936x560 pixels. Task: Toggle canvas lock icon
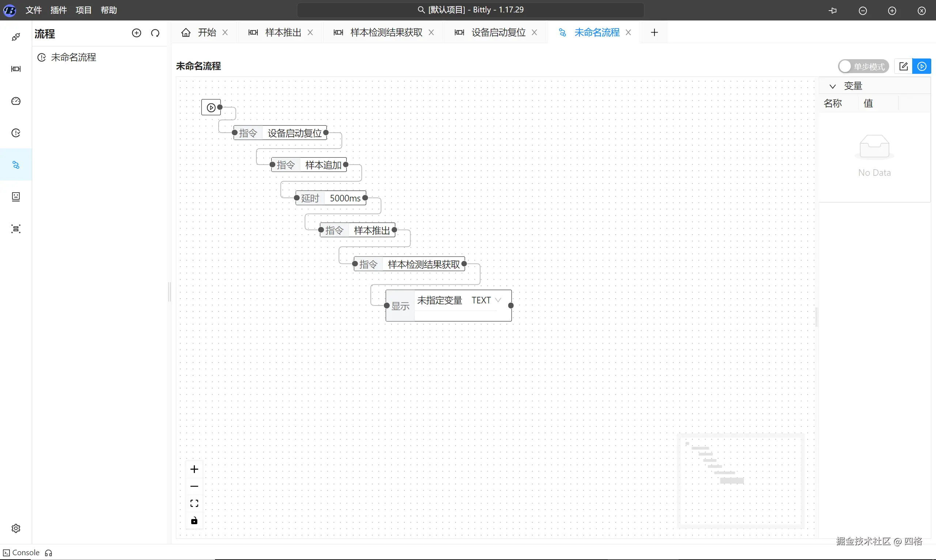click(194, 521)
